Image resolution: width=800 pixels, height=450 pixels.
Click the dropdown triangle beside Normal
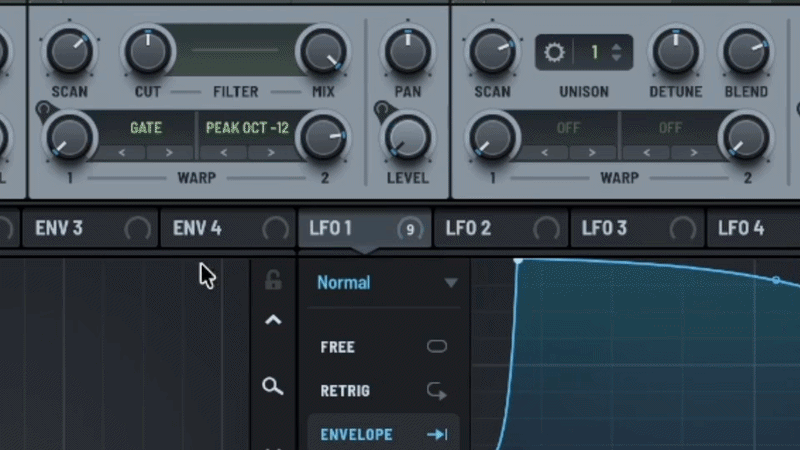(451, 283)
